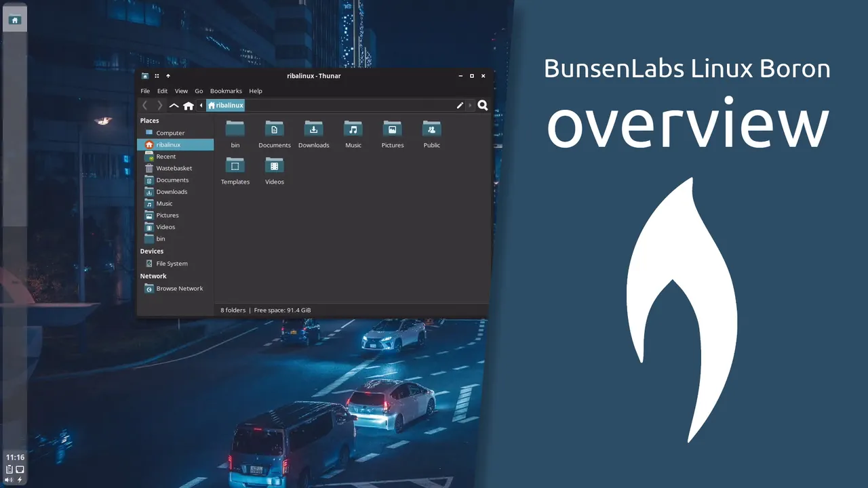Viewport: 868px width, 488px height.
Task: Open the Bookmarks menu
Action: point(226,91)
